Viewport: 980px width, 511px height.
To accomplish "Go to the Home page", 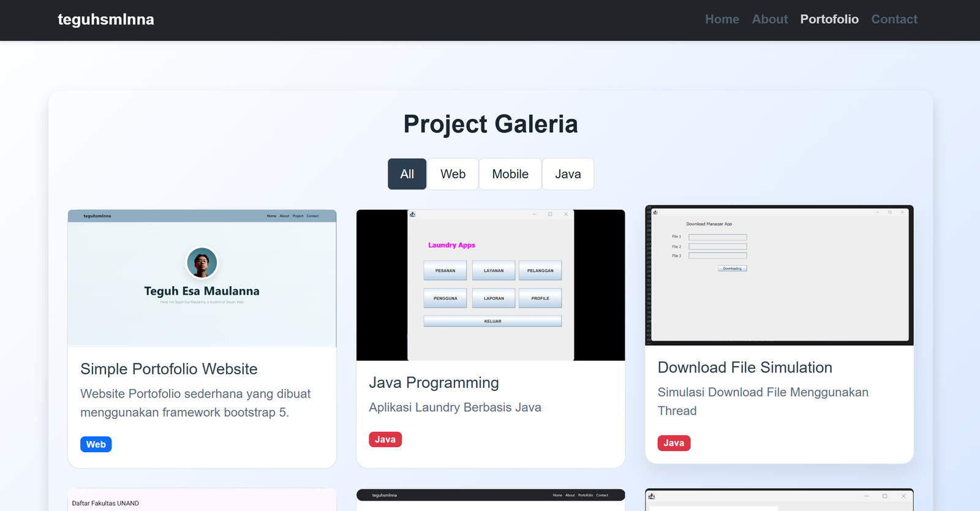I will click(x=722, y=20).
